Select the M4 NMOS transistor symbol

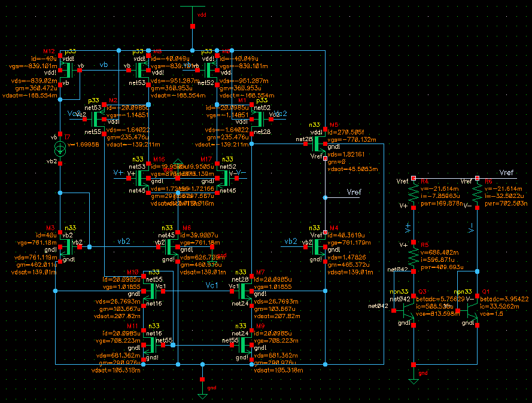click(x=316, y=247)
